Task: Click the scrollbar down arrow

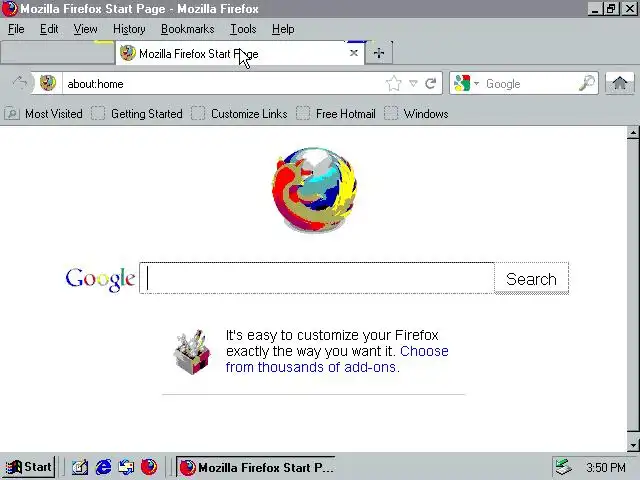Action: 633,445
